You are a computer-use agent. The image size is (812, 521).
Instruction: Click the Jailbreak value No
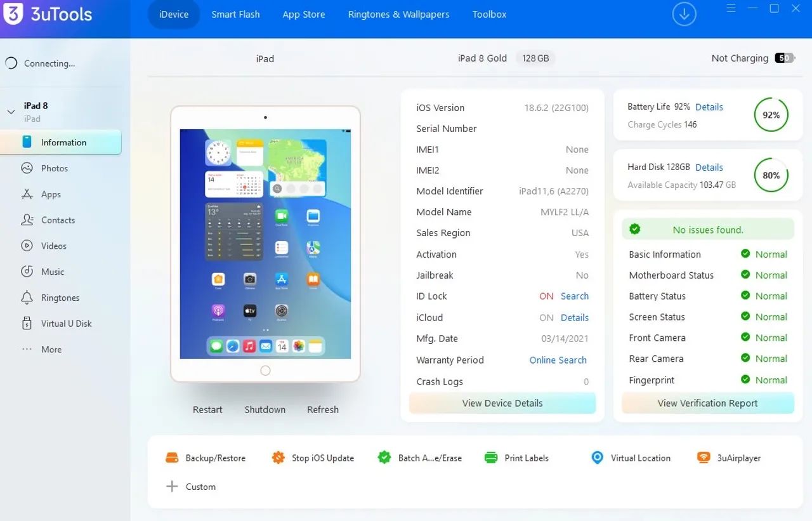582,275
